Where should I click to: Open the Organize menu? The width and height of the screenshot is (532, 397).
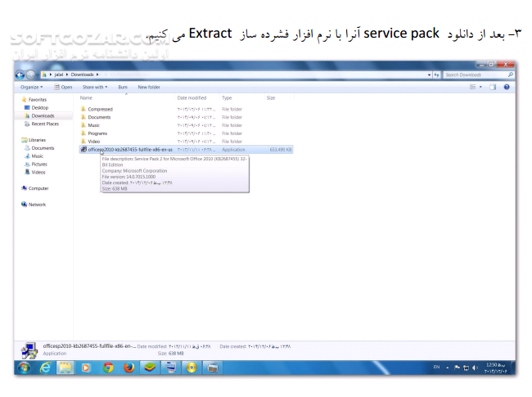31,88
